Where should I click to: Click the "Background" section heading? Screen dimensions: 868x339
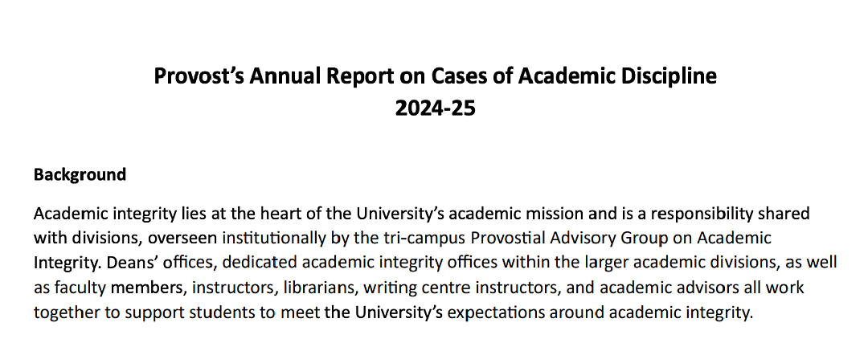click(80, 175)
